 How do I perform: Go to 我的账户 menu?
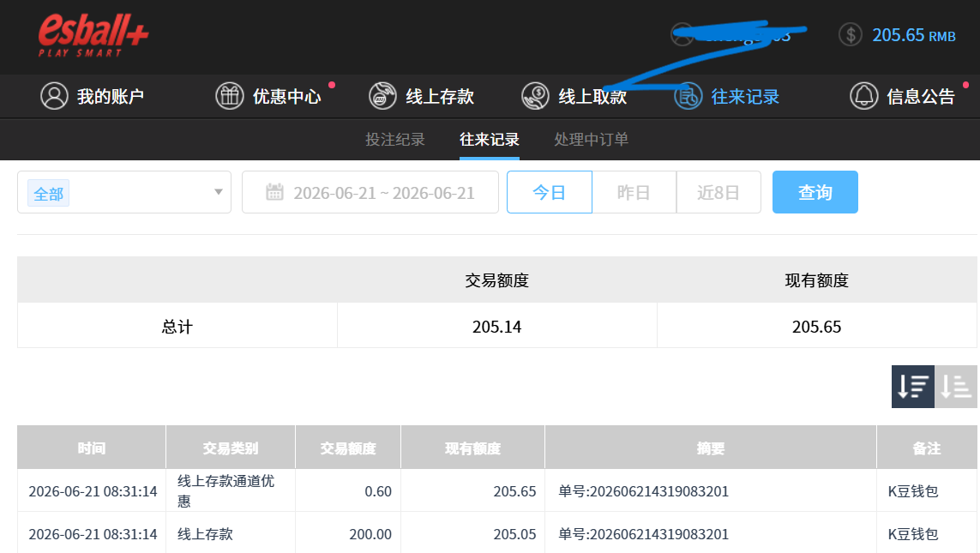[111, 97]
